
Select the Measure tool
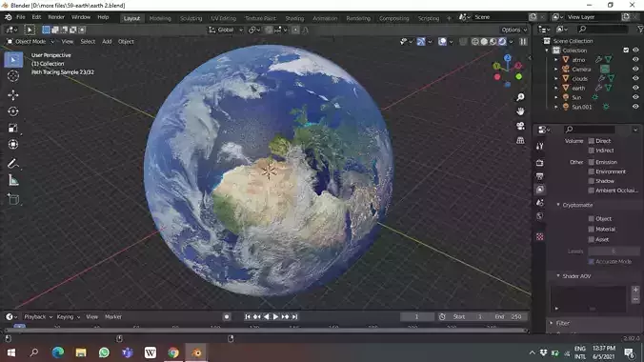[13, 180]
